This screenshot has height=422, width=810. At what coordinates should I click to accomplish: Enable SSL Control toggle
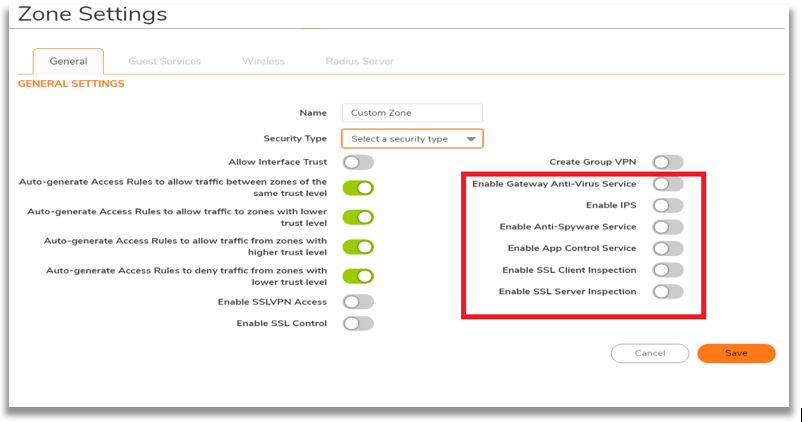[358, 323]
